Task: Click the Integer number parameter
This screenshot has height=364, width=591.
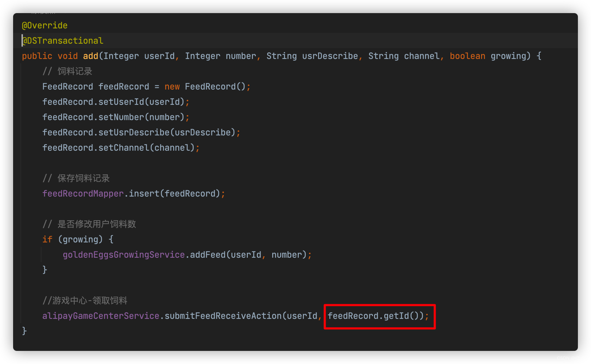Action: 221,56
